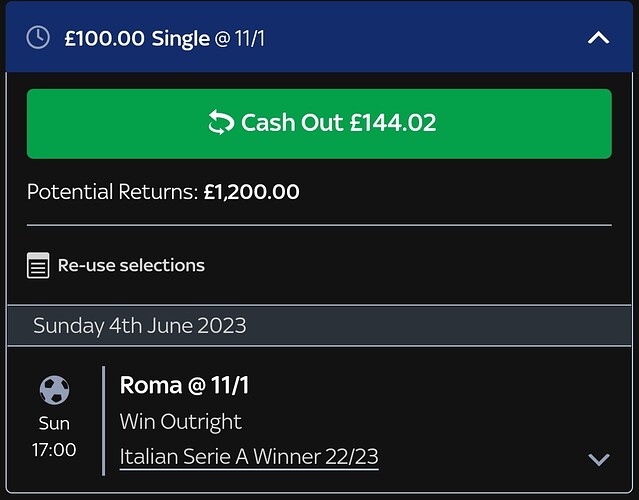
Task: Click the football icon beside Roma
Action: pyautogui.click(x=54, y=390)
